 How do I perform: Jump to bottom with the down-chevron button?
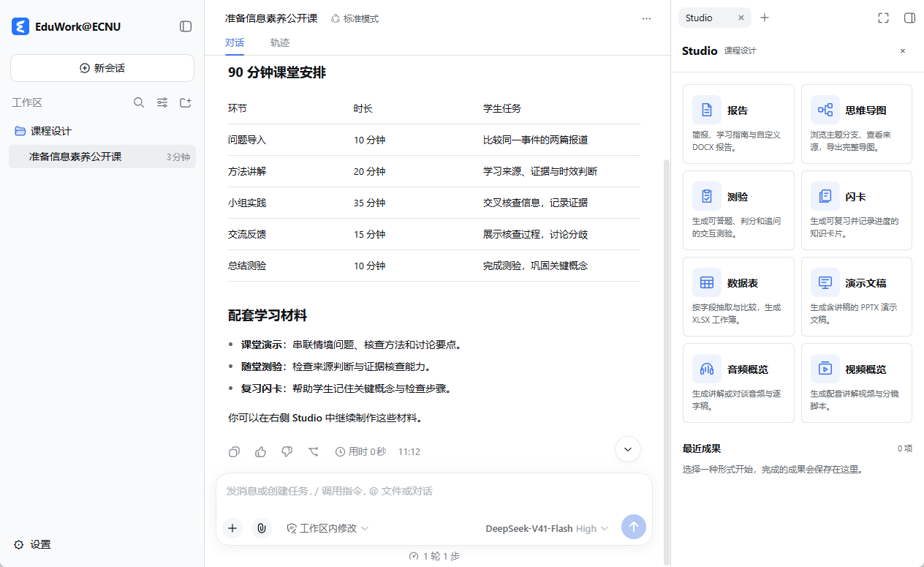pyautogui.click(x=628, y=449)
